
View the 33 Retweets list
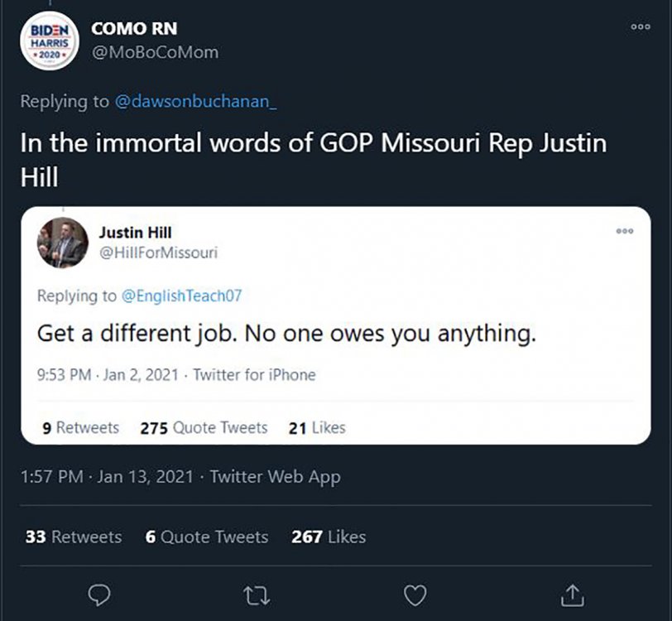pos(74,537)
